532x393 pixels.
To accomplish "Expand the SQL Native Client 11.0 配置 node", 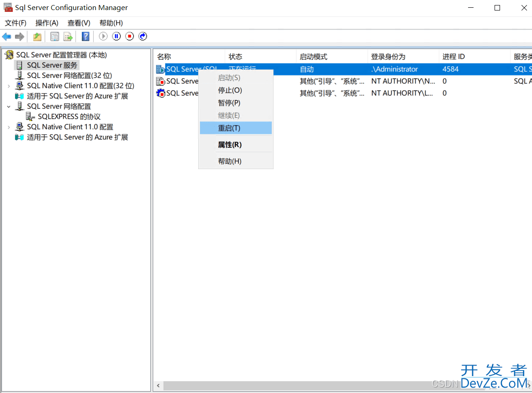I will [9, 127].
